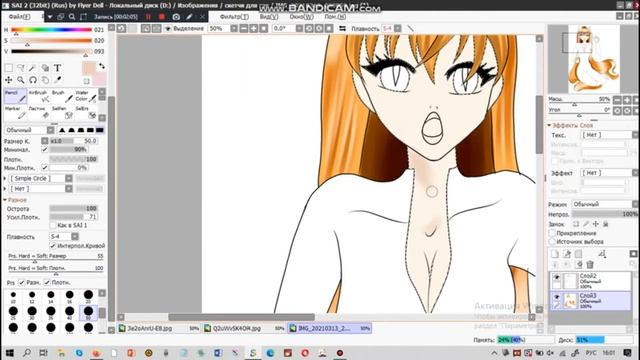Viewport: 640px width, 360px height.
Task: Select the Move tool
Action: (x=9, y=80)
